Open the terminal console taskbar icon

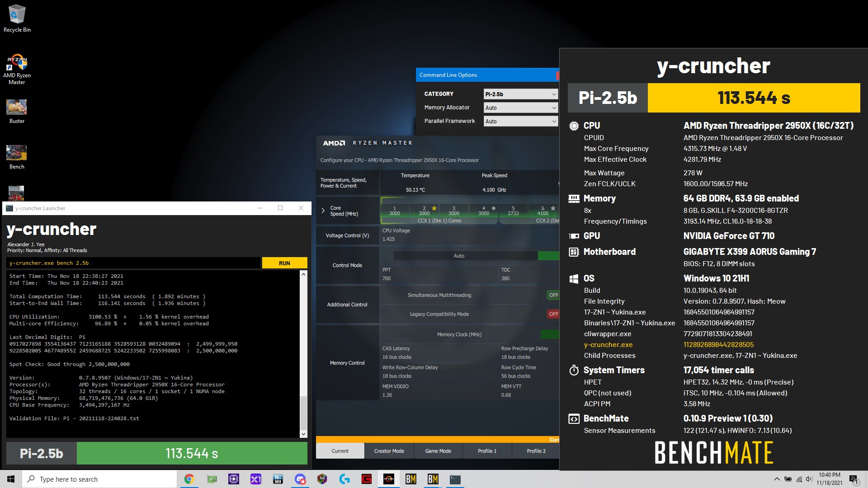[x=455, y=479]
